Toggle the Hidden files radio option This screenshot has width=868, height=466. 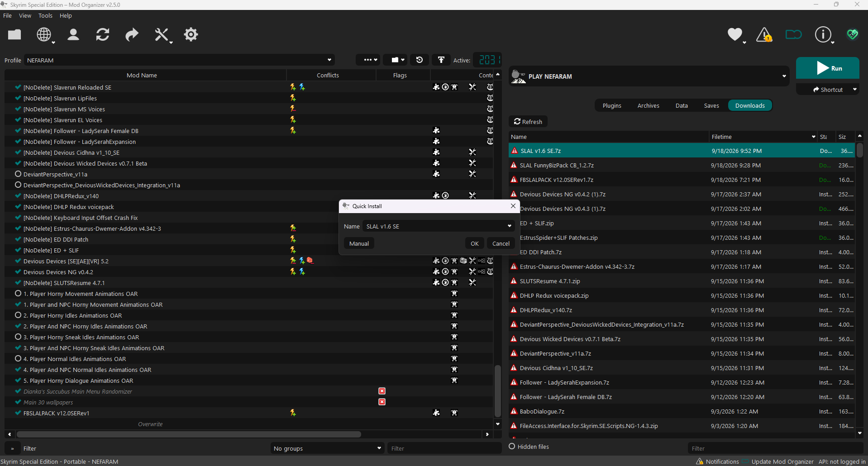point(512,446)
